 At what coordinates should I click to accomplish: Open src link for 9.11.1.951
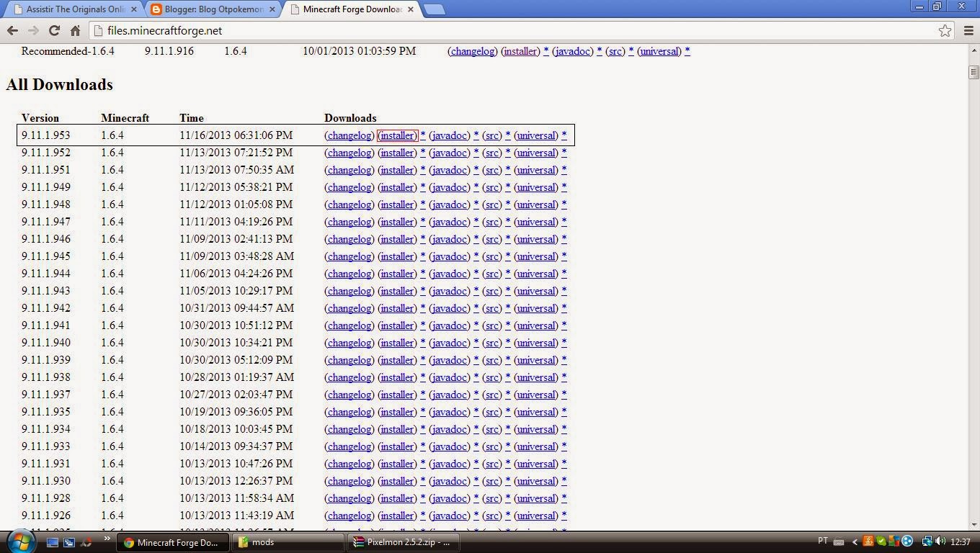tap(492, 170)
